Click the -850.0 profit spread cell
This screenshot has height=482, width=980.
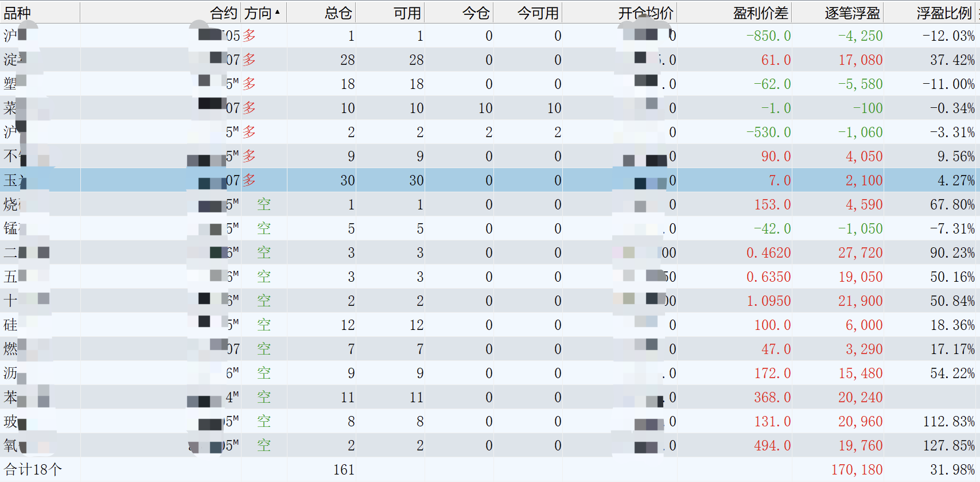(768, 36)
